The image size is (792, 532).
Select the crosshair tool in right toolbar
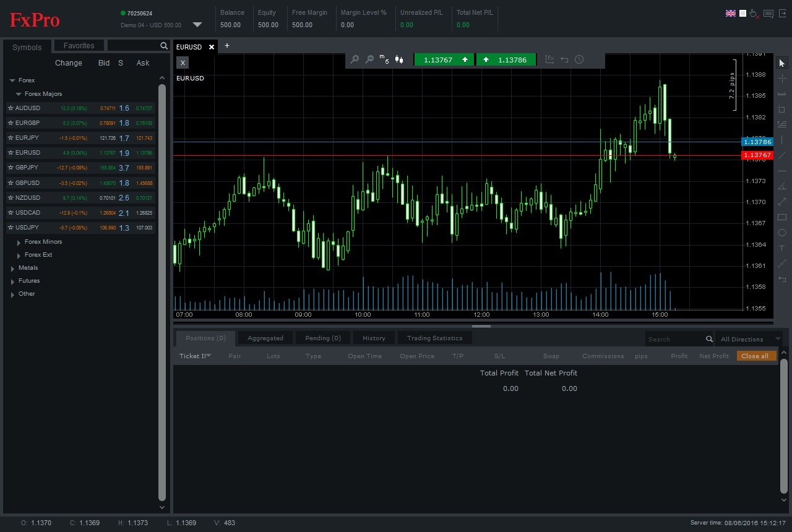(782, 79)
